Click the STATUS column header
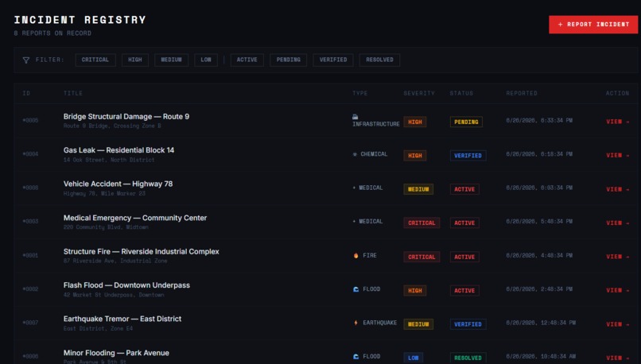The width and height of the screenshot is (641, 364). pyautogui.click(x=461, y=93)
